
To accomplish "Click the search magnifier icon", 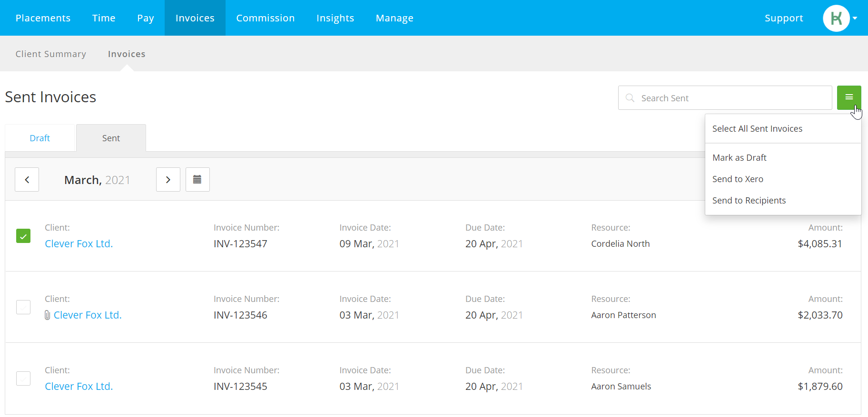I will click(630, 98).
